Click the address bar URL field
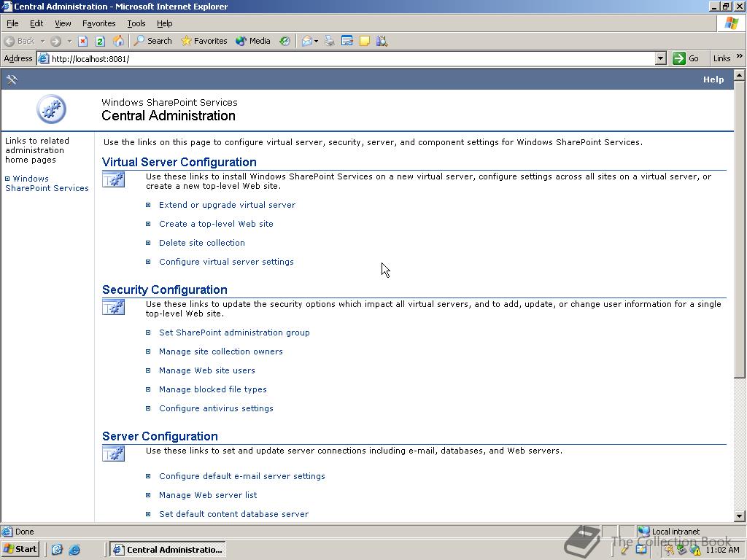The image size is (747, 560). point(352,58)
